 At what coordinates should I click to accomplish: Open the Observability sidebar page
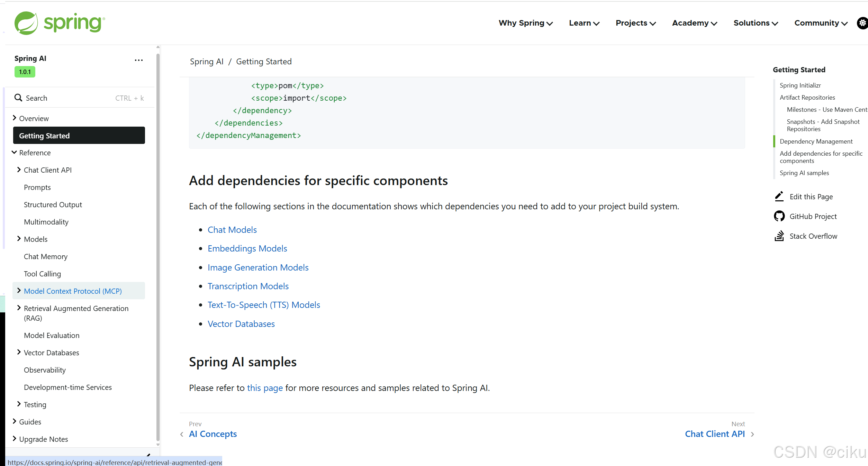click(45, 370)
